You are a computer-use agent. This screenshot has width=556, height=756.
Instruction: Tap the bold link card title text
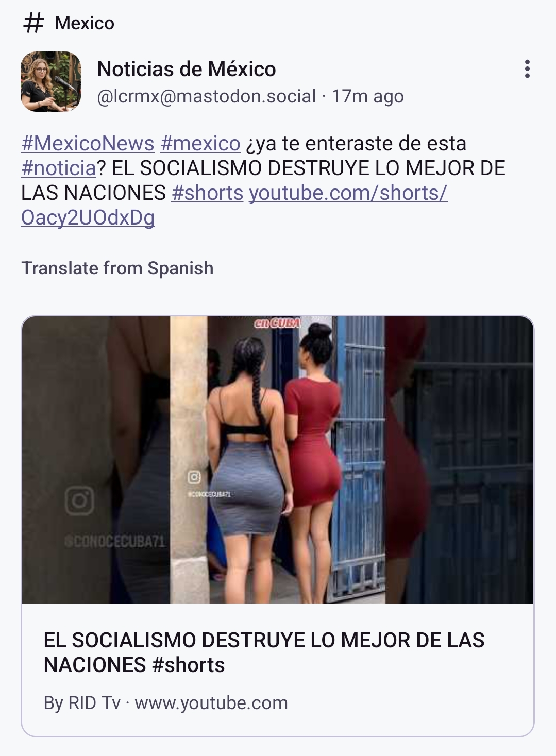[264, 652]
